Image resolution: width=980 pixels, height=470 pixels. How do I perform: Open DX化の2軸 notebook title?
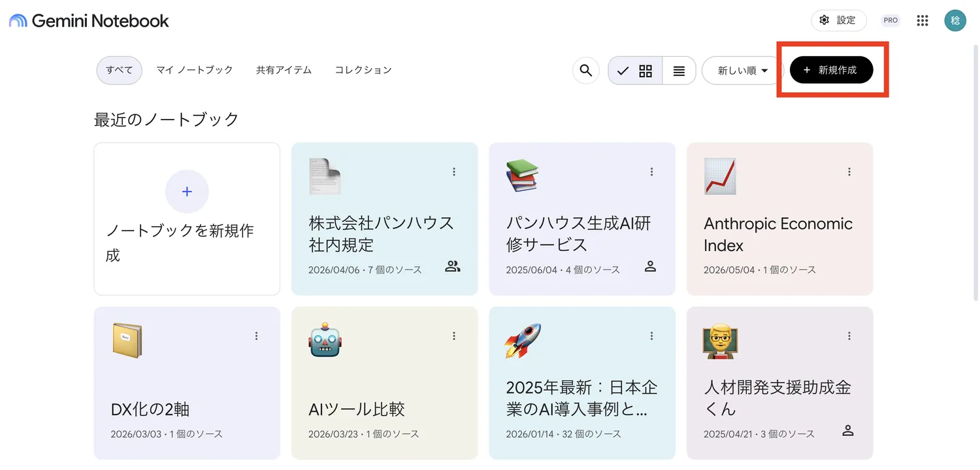[150, 410]
